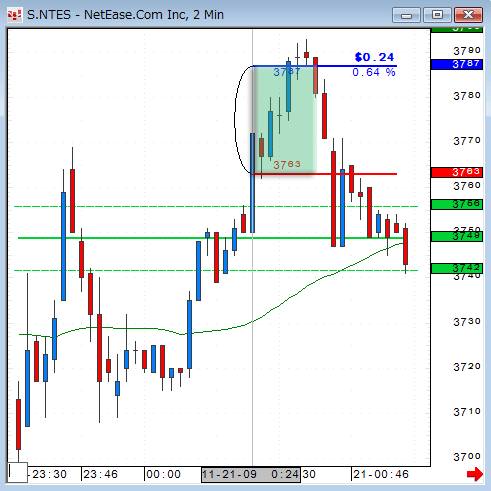Click the $0.24 profit label

point(374,57)
